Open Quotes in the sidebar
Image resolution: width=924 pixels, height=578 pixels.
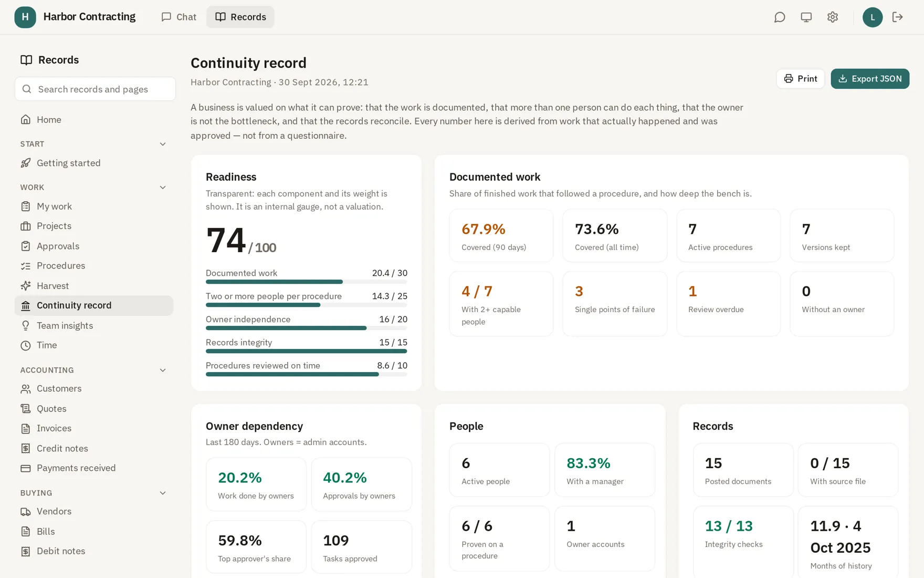94,409
